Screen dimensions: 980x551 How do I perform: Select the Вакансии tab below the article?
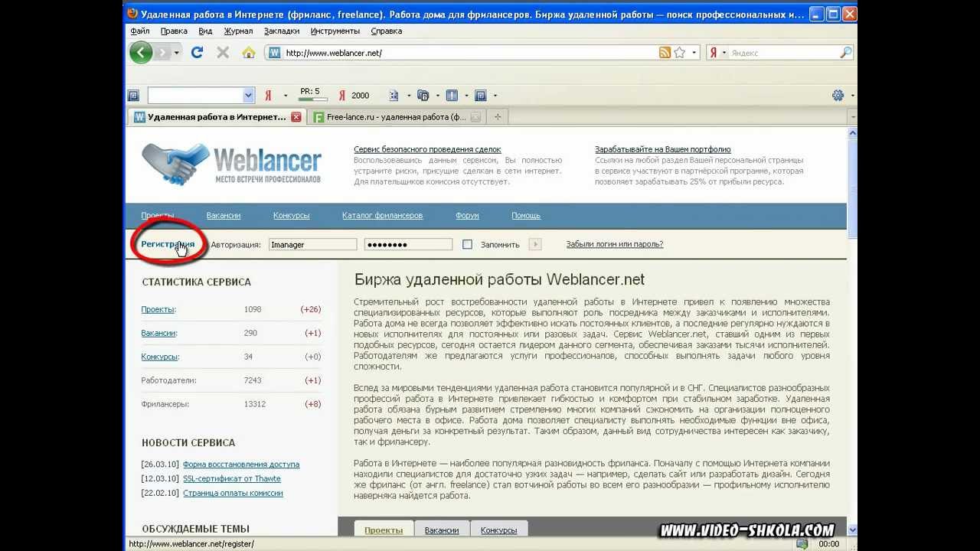tap(442, 530)
